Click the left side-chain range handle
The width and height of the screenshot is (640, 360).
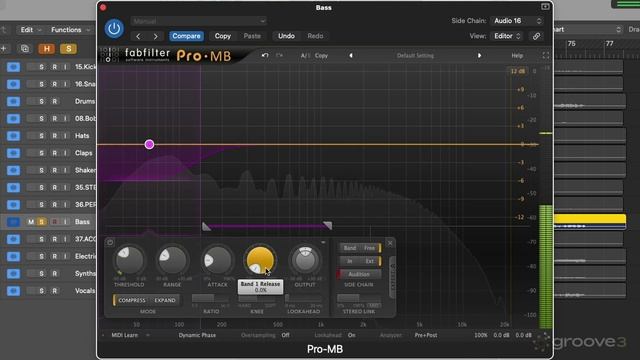(x=207, y=227)
